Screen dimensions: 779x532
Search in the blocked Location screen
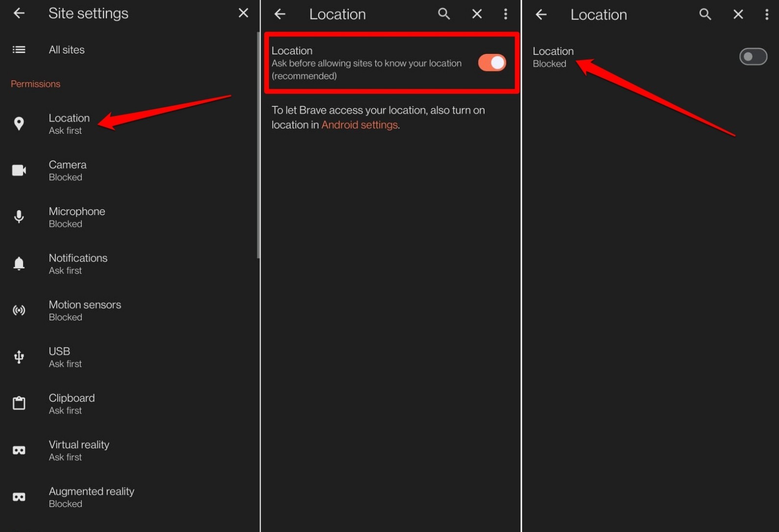(x=705, y=15)
